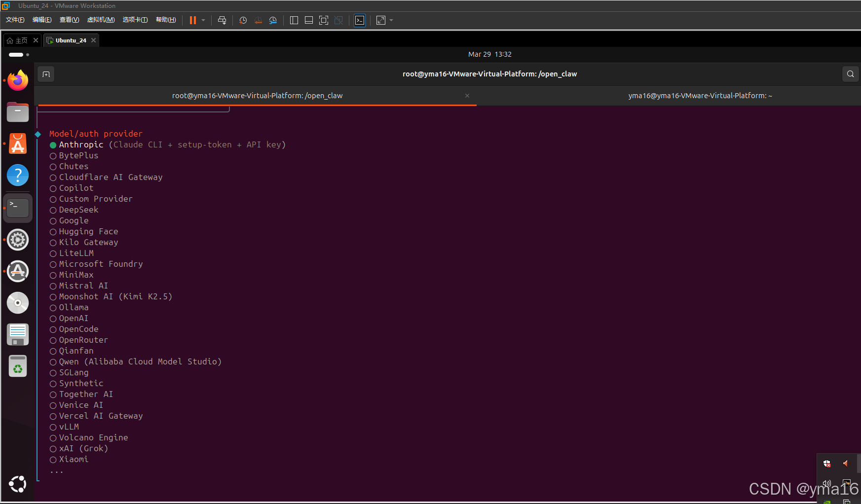
Task: Expand the stretch display dropdown arrow
Action: pos(391,20)
